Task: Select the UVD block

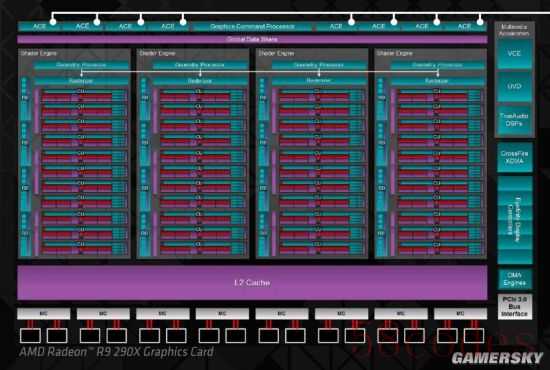Action: click(x=514, y=86)
